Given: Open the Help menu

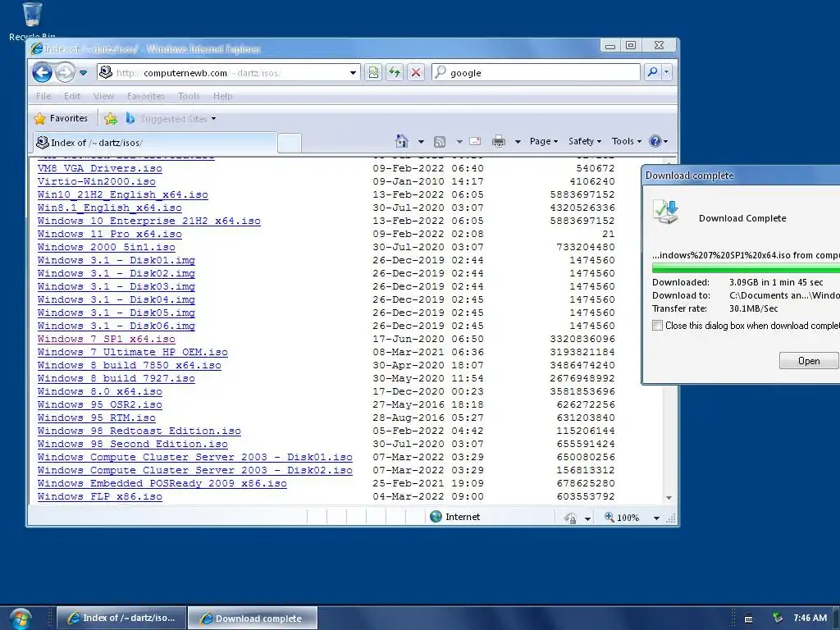Looking at the screenshot, I should tap(223, 96).
